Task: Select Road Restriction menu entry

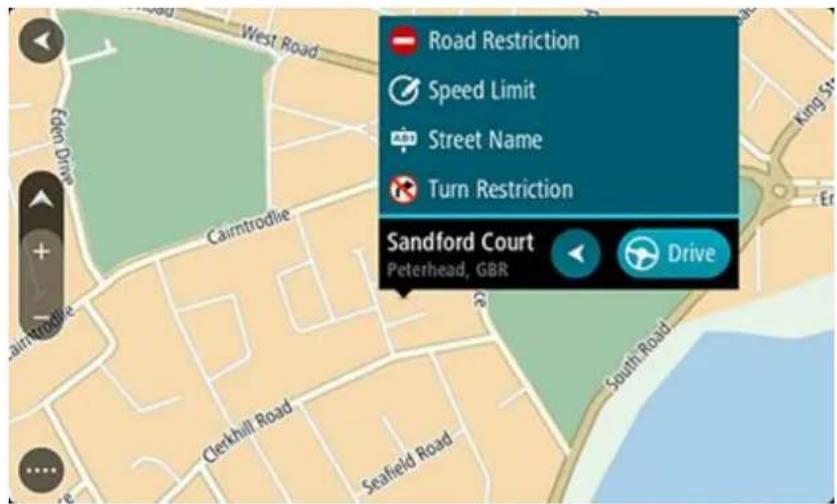Action: (x=559, y=41)
